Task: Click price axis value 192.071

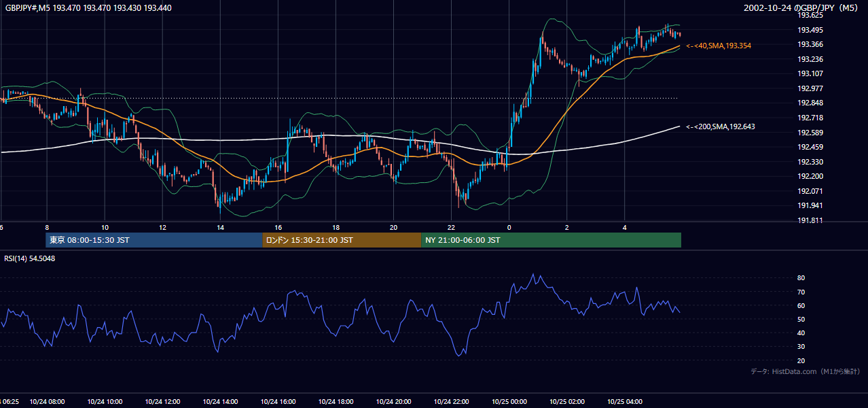Action: [x=810, y=191]
